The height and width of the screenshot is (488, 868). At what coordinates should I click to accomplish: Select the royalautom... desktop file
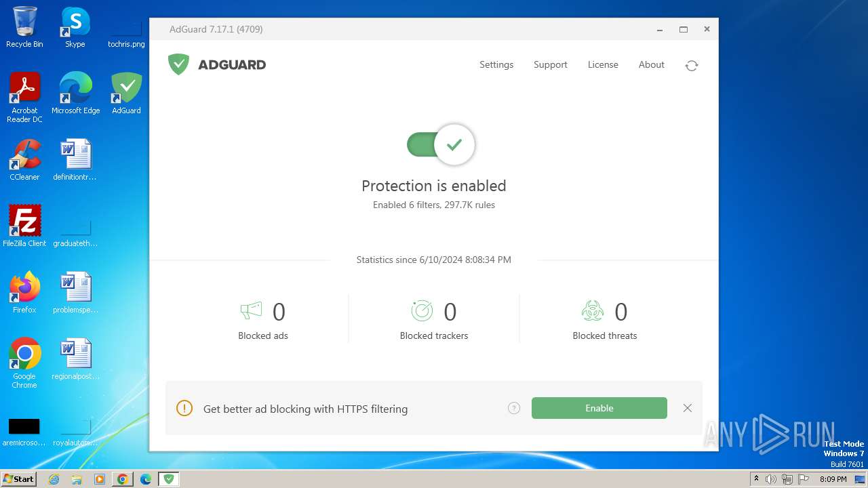[x=75, y=432]
